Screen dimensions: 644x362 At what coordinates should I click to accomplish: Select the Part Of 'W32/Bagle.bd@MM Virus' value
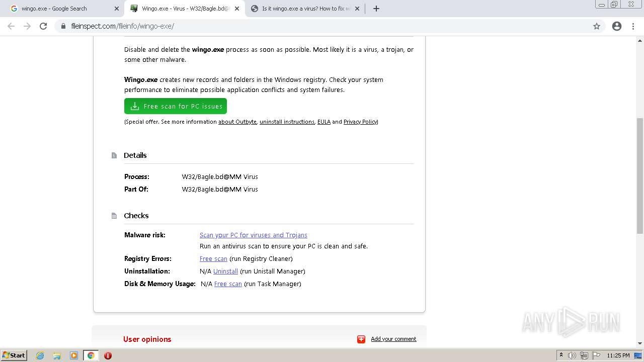(220, 189)
